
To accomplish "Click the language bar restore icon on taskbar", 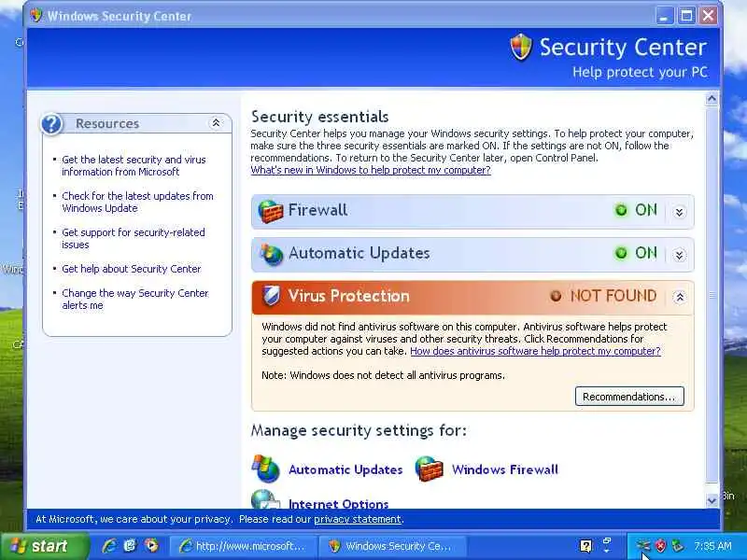I will pyautogui.click(x=607, y=542).
